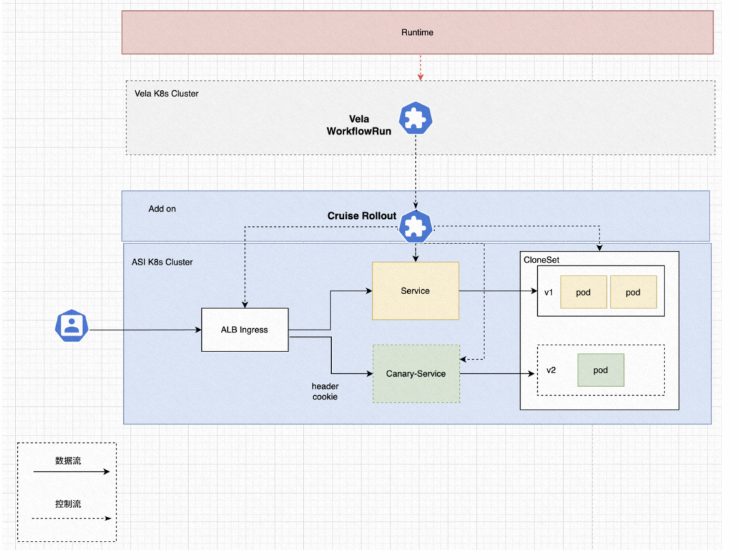
Task: Select the Vela K8s Cluster label
Action: click(x=166, y=93)
